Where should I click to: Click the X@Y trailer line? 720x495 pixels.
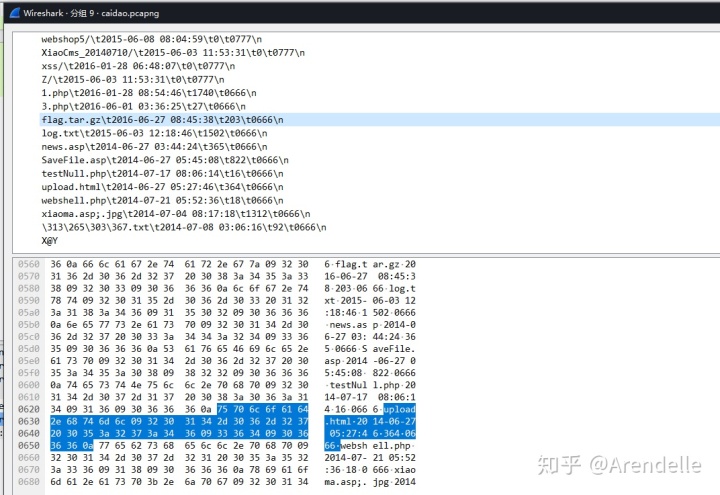(x=50, y=241)
